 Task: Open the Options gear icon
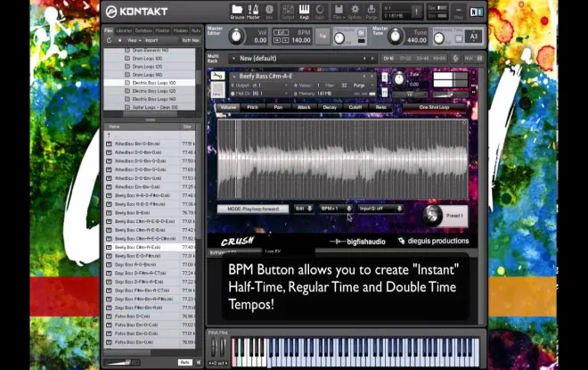coord(355,12)
